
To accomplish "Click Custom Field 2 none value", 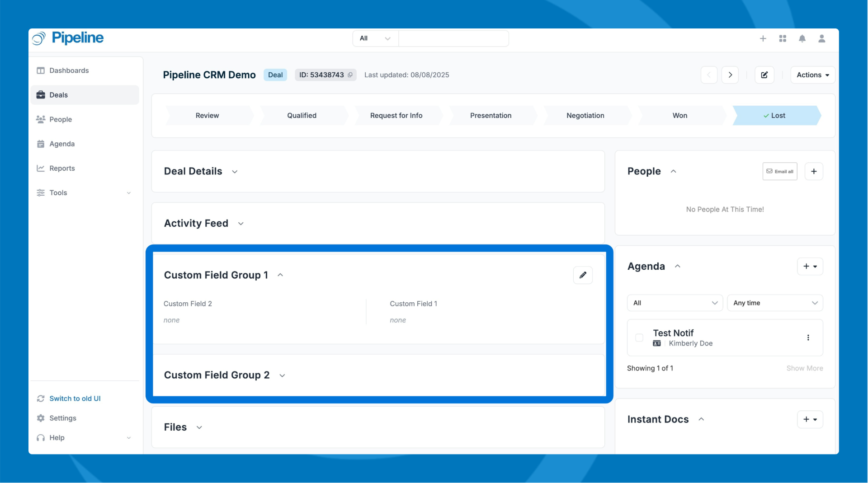I will pos(171,320).
